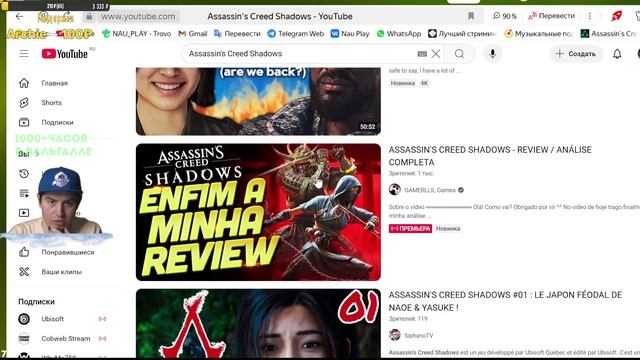The width and height of the screenshot is (640, 360).
Task: Open the Gmail bookmark
Action: pyautogui.click(x=193, y=33)
